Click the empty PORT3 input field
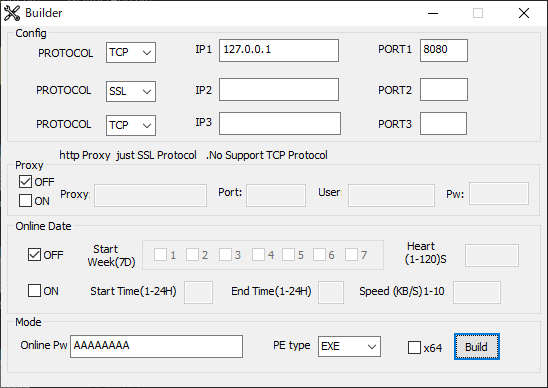The width and height of the screenshot is (548, 388). pos(443,123)
